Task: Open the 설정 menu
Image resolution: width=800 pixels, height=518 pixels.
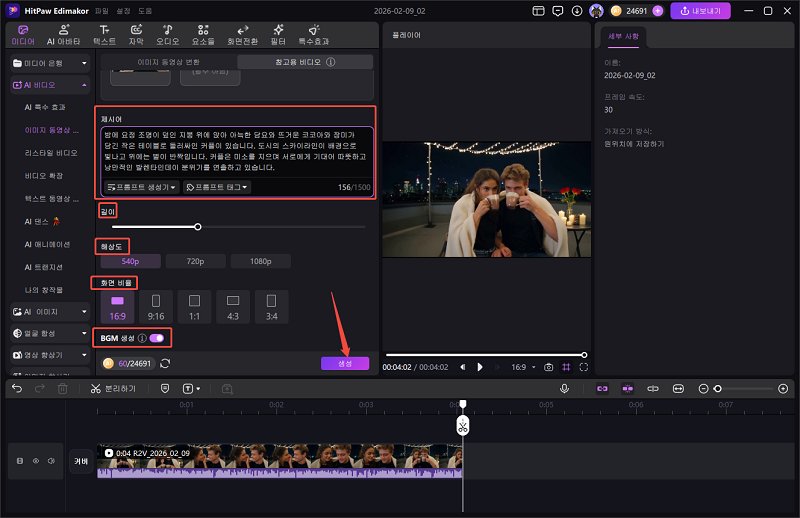Action: pyautogui.click(x=123, y=11)
